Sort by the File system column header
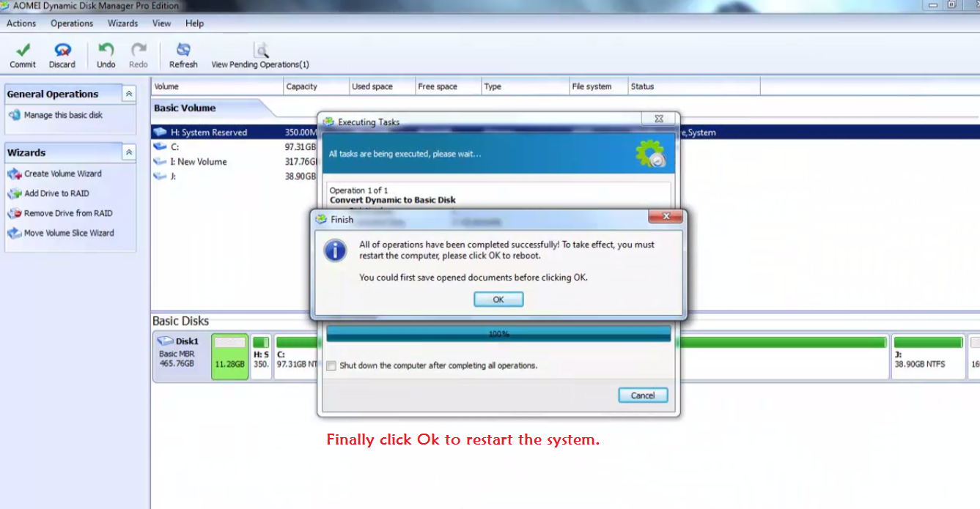 (599, 86)
